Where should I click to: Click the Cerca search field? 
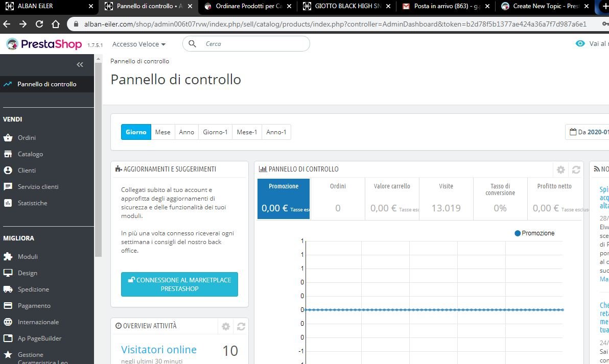tap(246, 44)
